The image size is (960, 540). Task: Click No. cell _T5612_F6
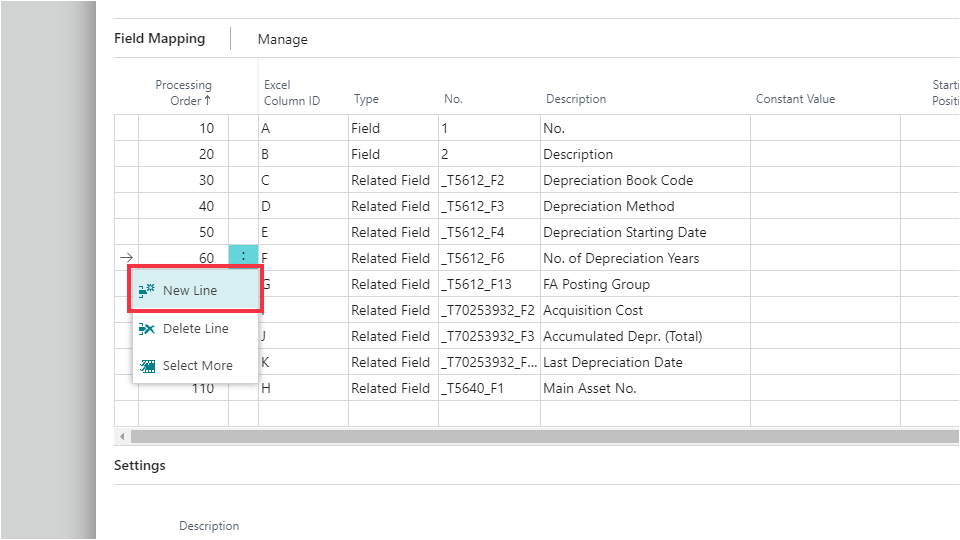489,258
